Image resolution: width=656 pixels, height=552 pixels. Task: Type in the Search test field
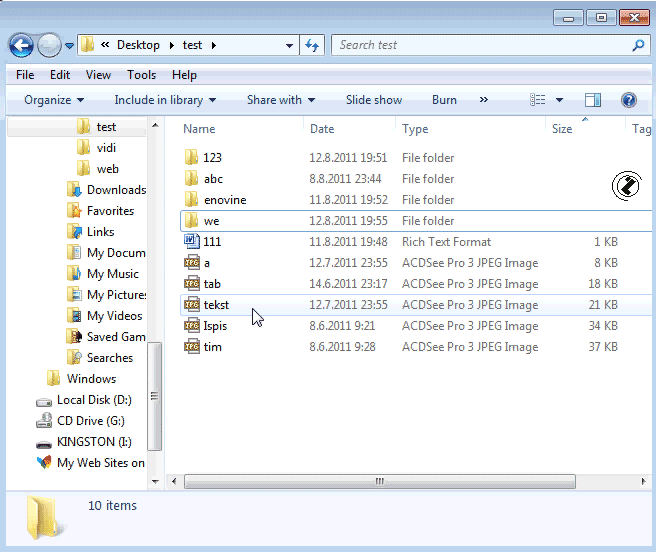click(x=480, y=45)
